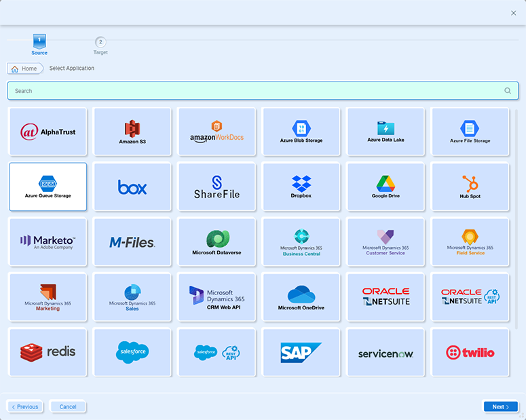Pick the Salesforce tile without REST API
526x420 pixels.
click(132, 352)
